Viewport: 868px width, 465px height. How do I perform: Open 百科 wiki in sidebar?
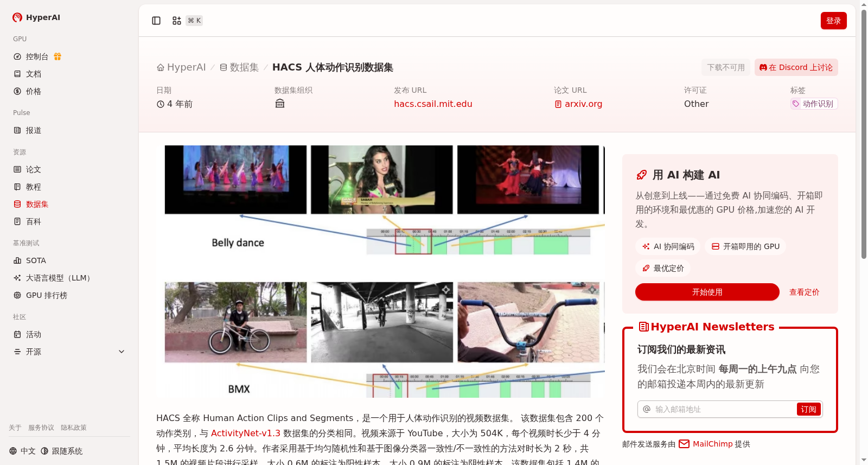pyautogui.click(x=34, y=221)
